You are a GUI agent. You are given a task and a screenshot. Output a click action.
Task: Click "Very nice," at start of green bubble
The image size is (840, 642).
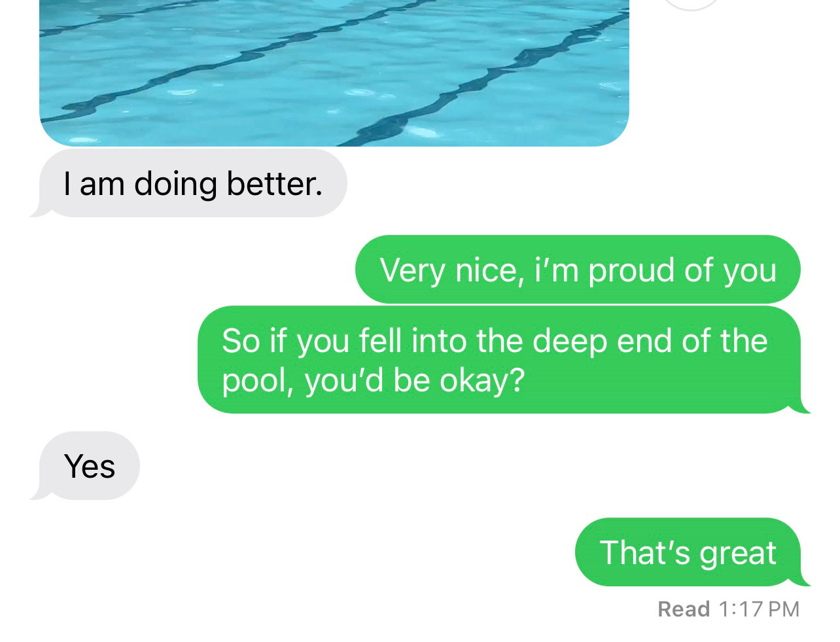pyautogui.click(x=450, y=271)
